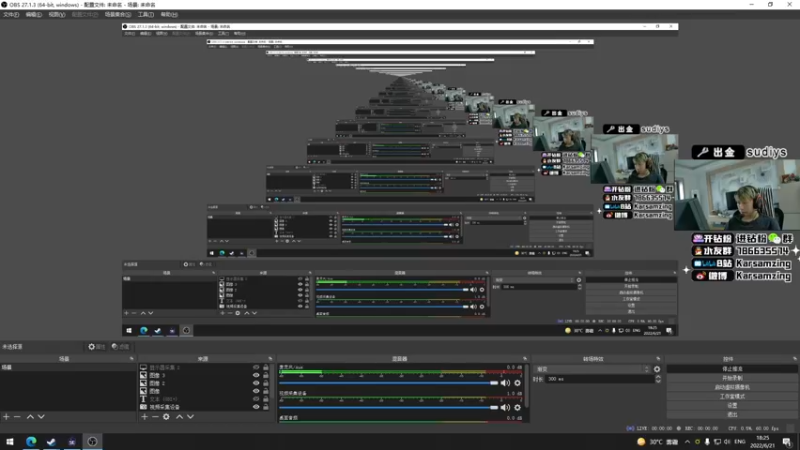The width and height of the screenshot is (800, 450).
Task: Toggle the lock on the 视频采集设备 source
Action: (266, 407)
